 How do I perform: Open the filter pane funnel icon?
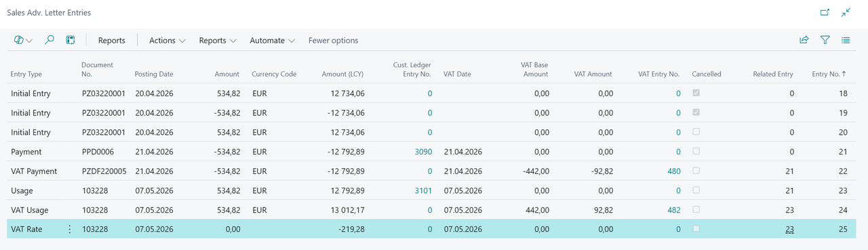pos(825,41)
